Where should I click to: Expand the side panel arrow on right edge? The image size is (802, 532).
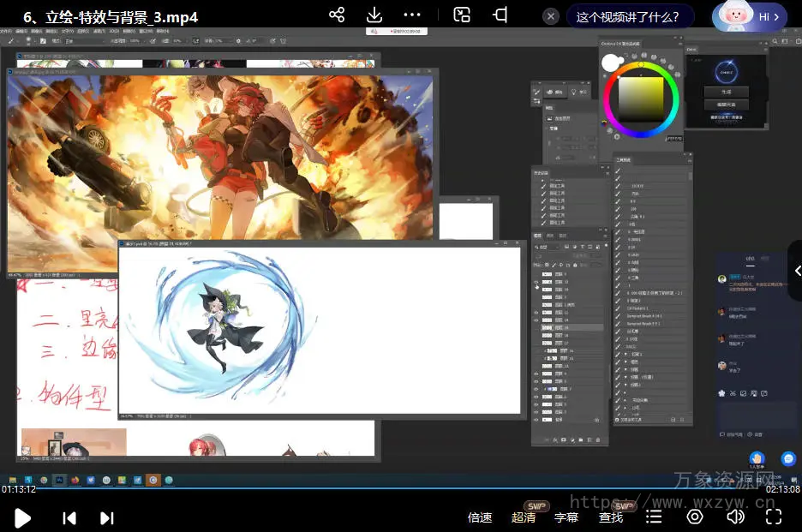click(x=797, y=271)
